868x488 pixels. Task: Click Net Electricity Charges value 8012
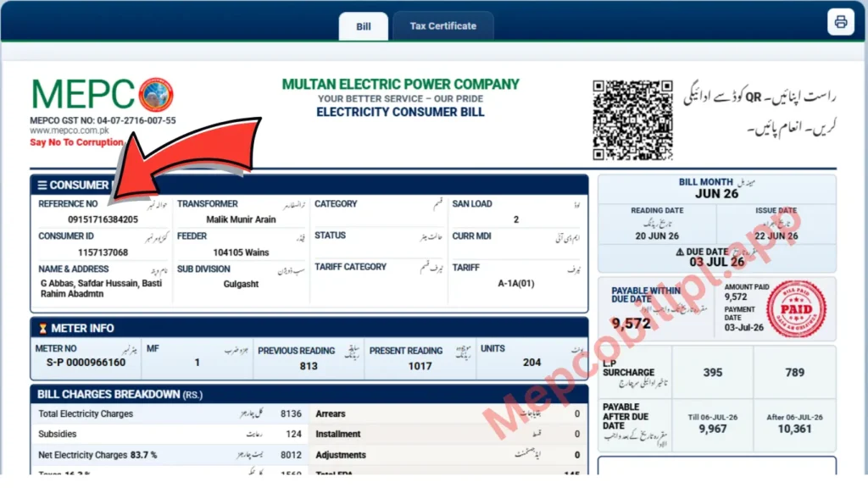pyautogui.click(x=291, y=455)
